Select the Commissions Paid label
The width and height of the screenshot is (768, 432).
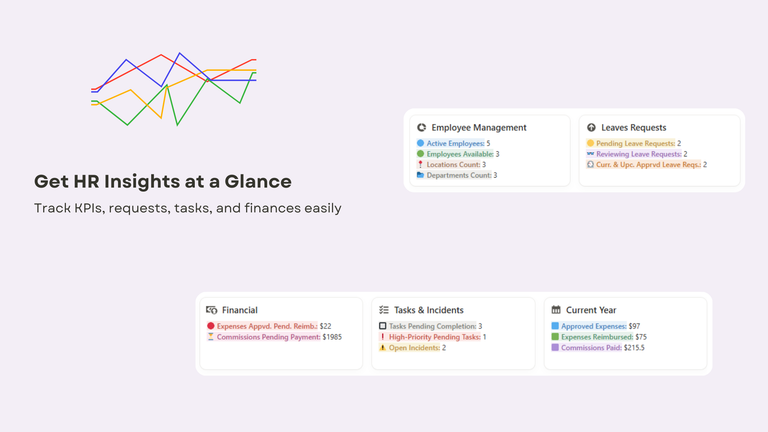(591, 348)
